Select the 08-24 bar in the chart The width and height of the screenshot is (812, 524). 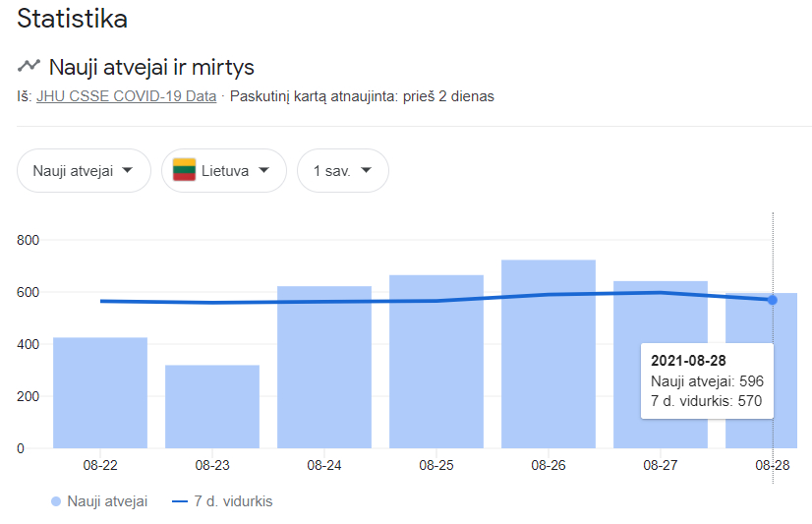pos(324,367)
